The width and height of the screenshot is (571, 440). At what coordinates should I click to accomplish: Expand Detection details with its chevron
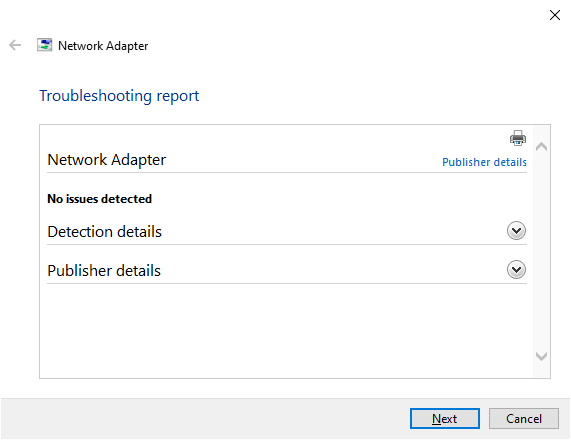coord(516,231)
